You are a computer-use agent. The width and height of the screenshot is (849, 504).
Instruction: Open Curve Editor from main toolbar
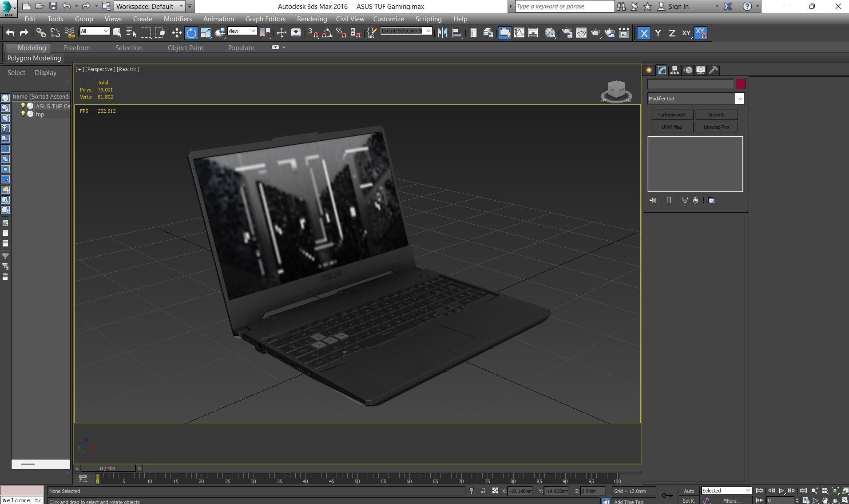pyautogui.click(x=519, y=33)
